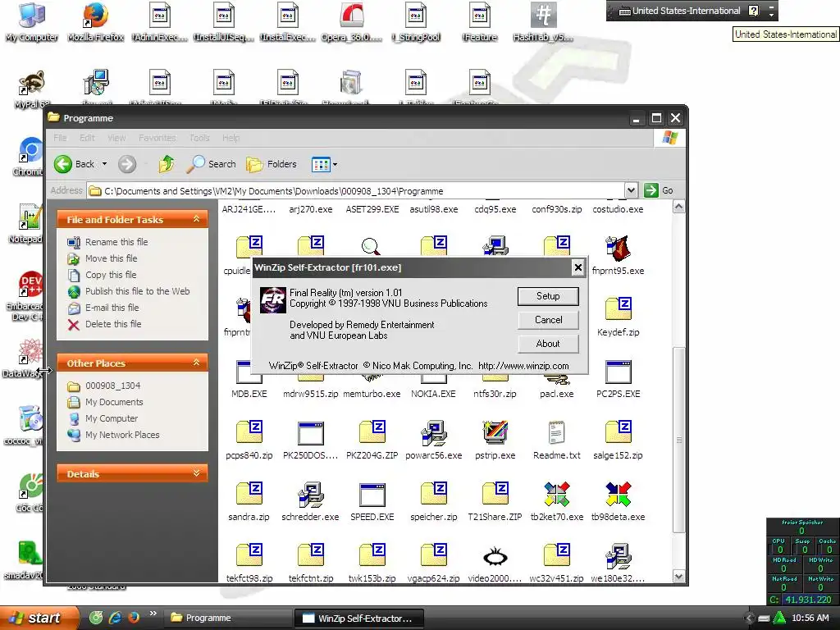
Task: Select the tb2ket70.exe file icon
Action: [557, 495]
